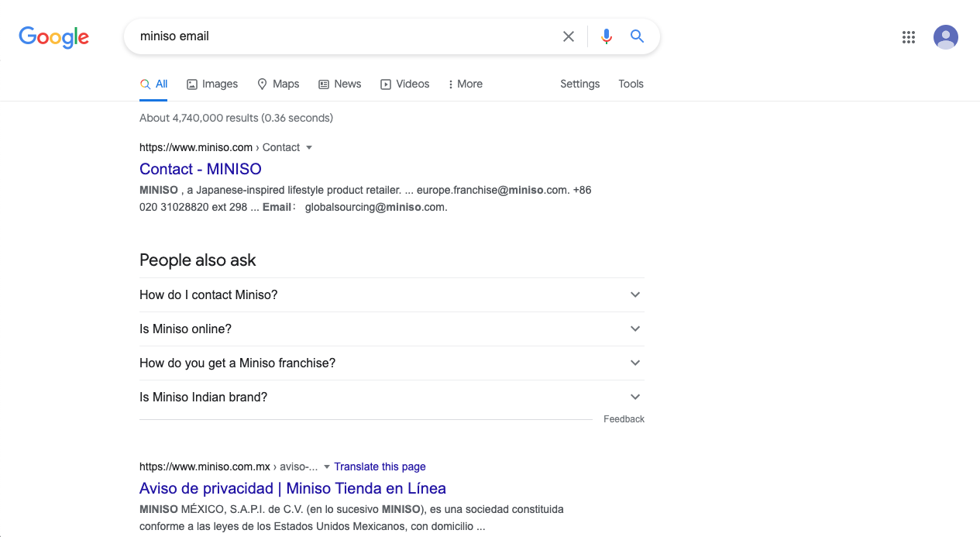This screenshot has width=980, height=537.
Task: Expand 'Is Miniso online?' question
Action: pos(391,329)
